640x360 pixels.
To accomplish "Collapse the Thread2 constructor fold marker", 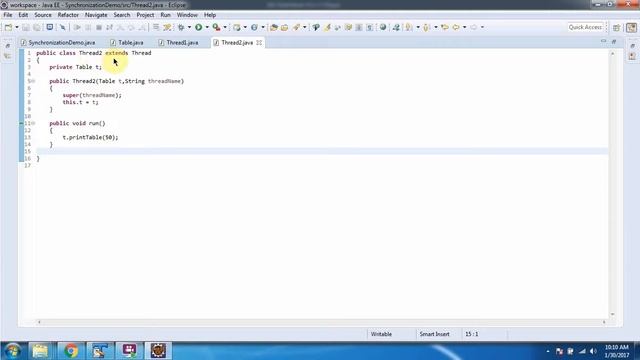I will 33,81.
